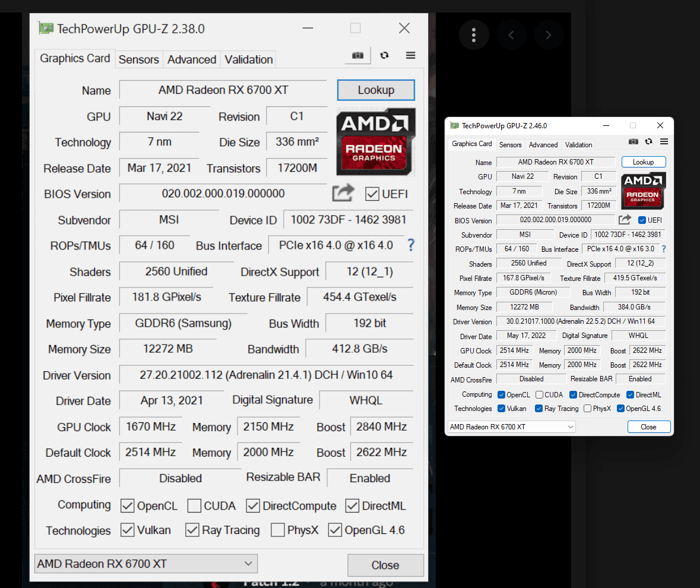Image resolution: width=700 pixels, height=588 pixels.
Task: Click BIOS export icon in GPU-Z 2.46.0
Action: pos(625,220)
